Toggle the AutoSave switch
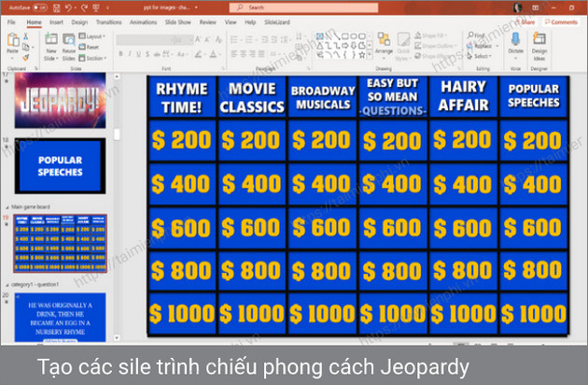The image size is (588, 385). click(40, 7)
